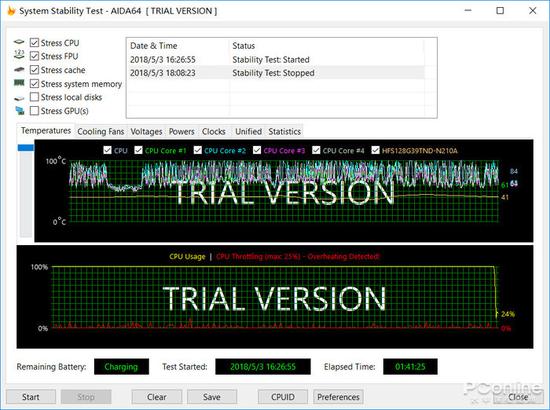Click the cache chip icon beside Stress cache
This screenshot has height=410, width=550.
click(19, 69)
